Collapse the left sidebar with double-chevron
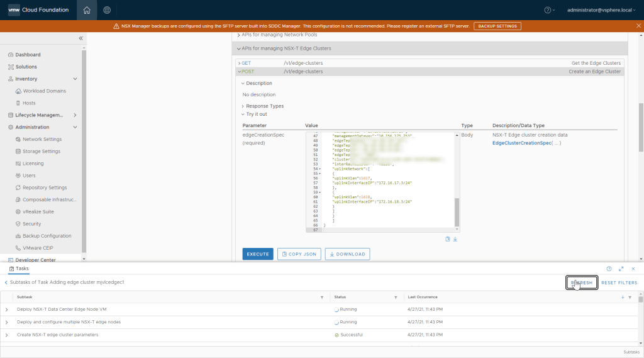The width and height of the screenshot is (644, 358). tap(80, 38)
